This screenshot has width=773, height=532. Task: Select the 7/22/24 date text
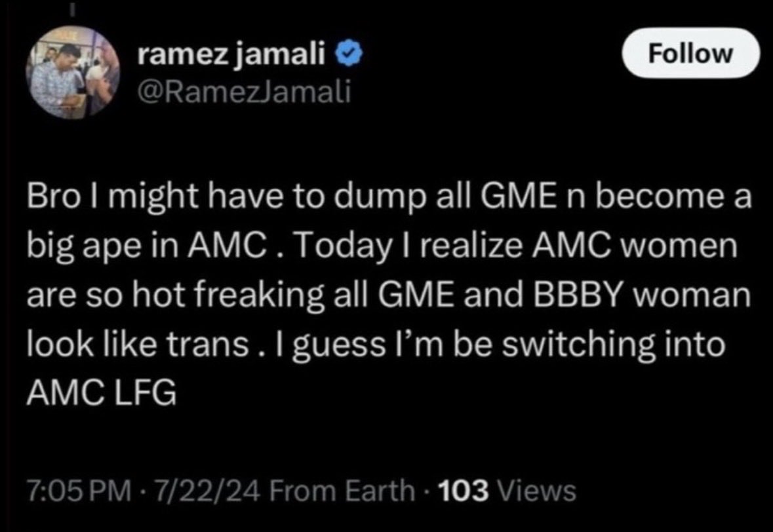(x=208, y=491)
